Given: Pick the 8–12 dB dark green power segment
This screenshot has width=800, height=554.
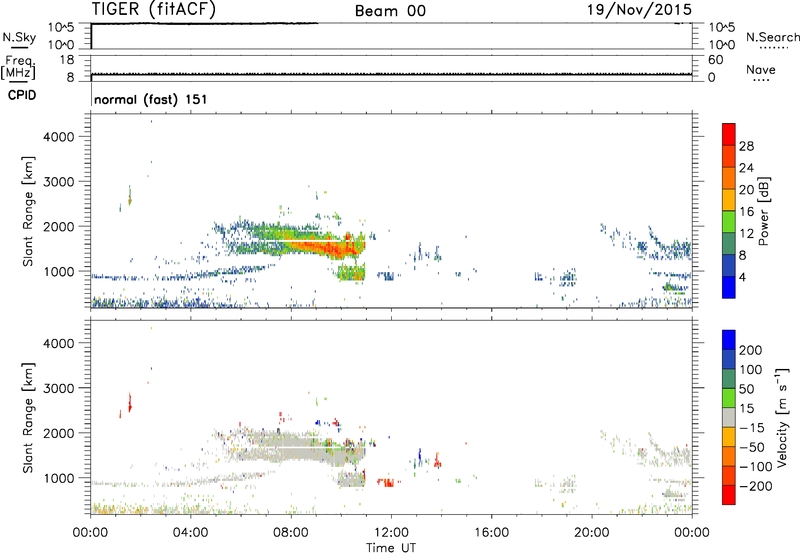Looking at the screenshot, I should click(x=729, y=244).
